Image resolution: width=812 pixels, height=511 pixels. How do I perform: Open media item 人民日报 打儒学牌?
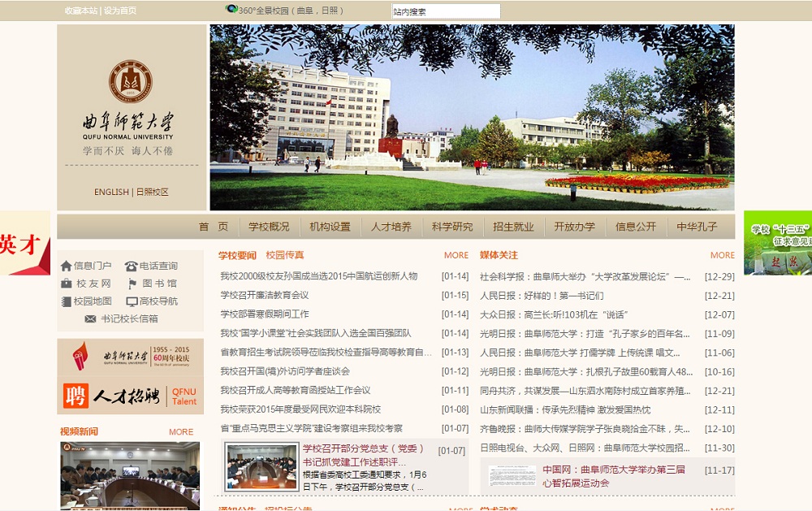(580, 353)
